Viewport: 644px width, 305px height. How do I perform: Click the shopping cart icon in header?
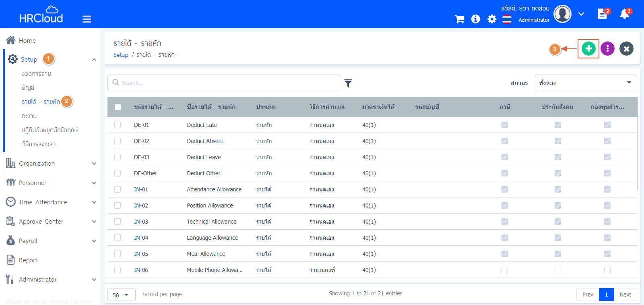[459, 19]
